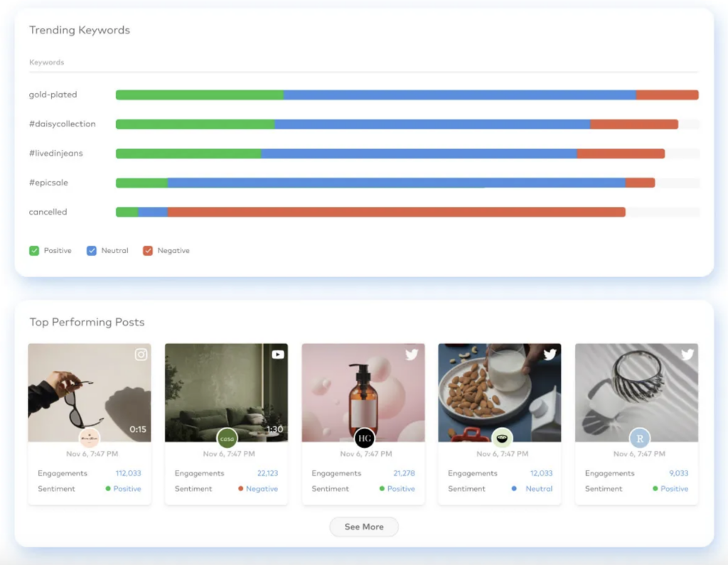Click the Instagram icon on sunglasses post
The height and width of the screenshot is (565, 728).
[141, 355]
